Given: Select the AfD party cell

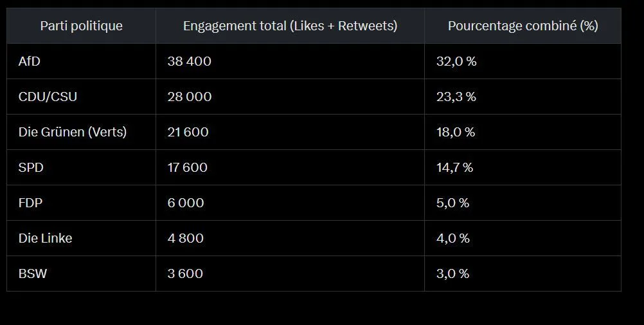Looking at the screenshot, I should click(x=82, y=61).
